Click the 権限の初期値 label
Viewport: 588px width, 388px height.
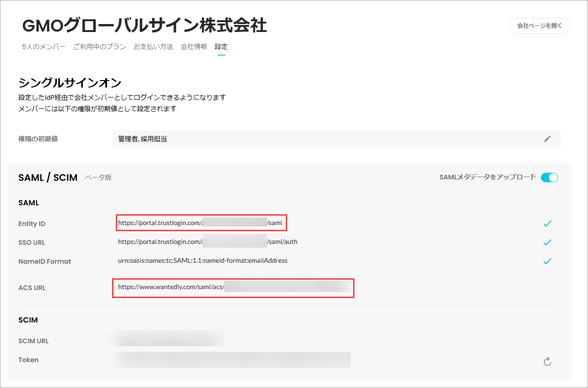38,139
